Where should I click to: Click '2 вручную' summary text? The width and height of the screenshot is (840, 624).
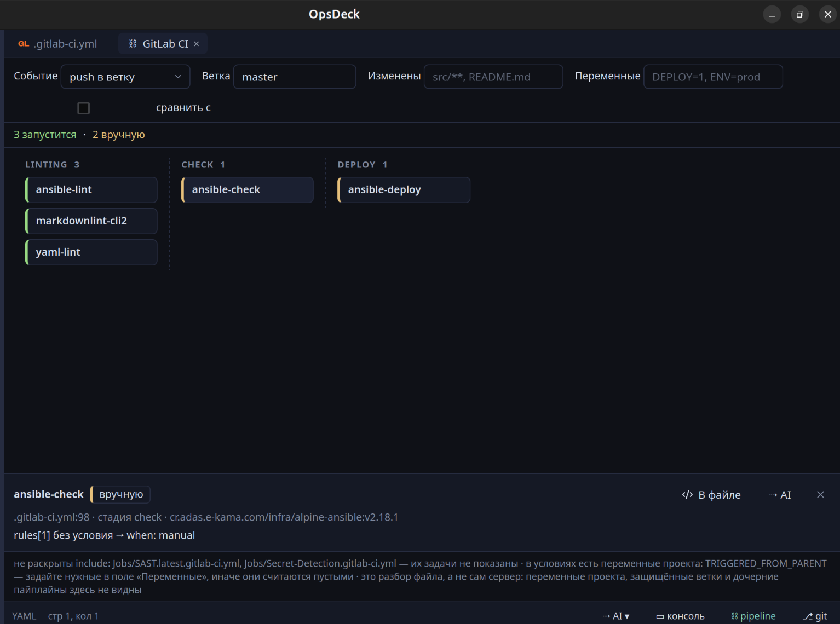click(x=119, y=135)
